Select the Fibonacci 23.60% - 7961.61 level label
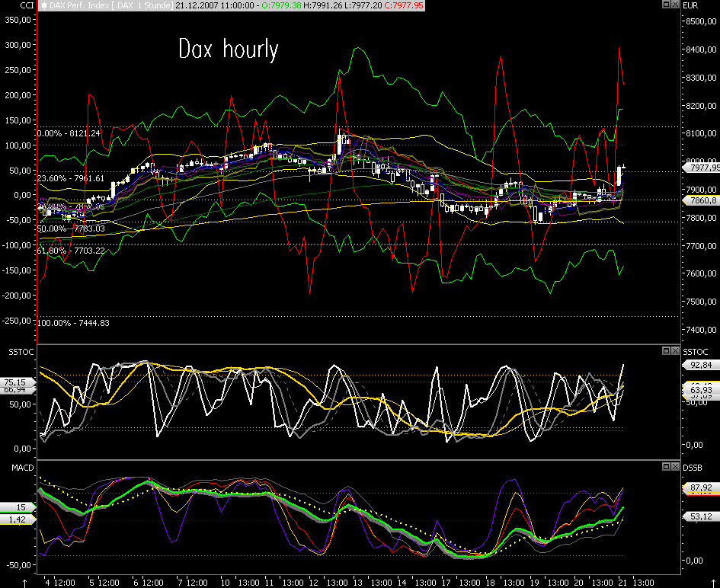 [x=71, y=178]
